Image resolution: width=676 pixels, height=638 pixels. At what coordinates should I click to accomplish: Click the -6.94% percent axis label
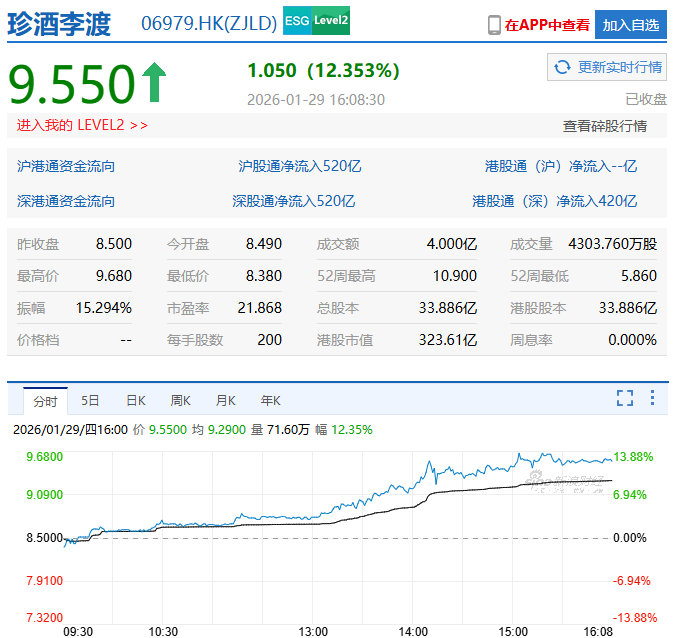[632, 581]
